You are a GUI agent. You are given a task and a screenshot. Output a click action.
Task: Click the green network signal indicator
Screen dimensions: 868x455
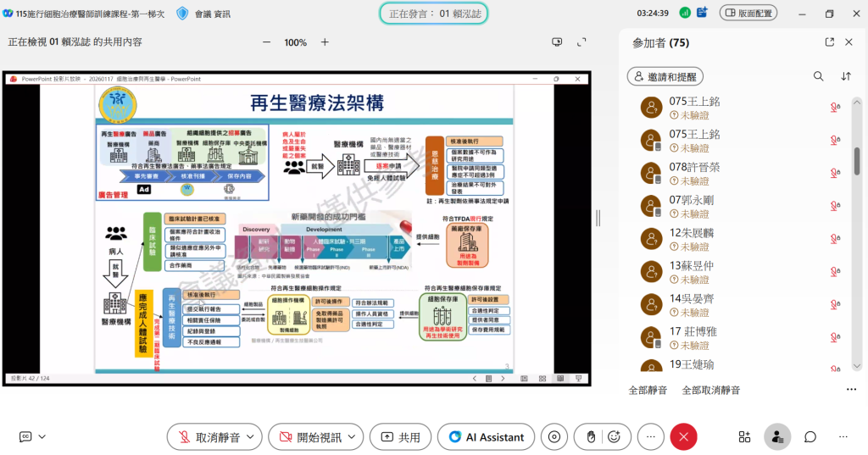click(685, 12)
